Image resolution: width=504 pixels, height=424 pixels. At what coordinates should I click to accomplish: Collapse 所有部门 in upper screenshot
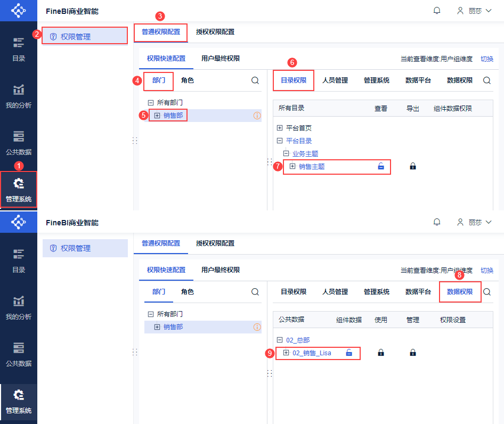(150, 103)
